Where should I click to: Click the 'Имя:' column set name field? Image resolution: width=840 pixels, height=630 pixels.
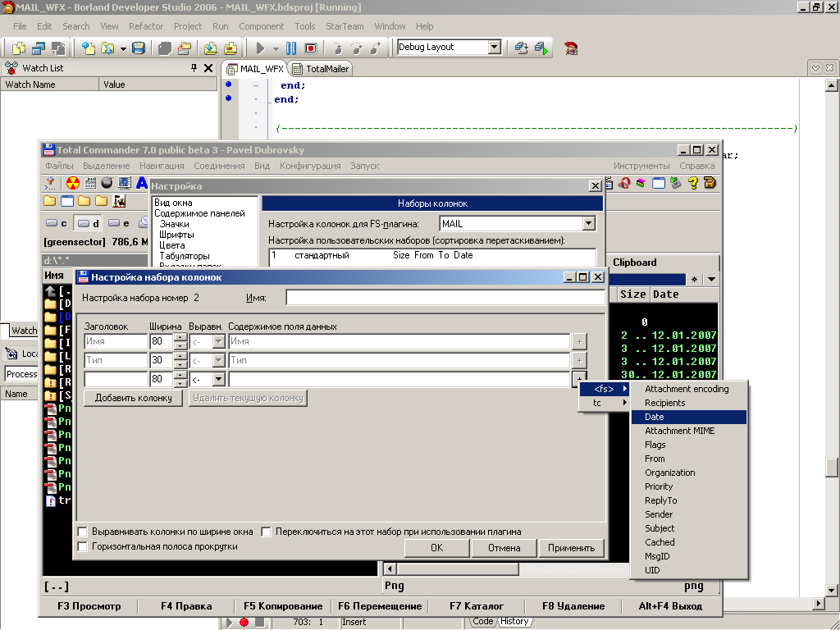(445, 297)
